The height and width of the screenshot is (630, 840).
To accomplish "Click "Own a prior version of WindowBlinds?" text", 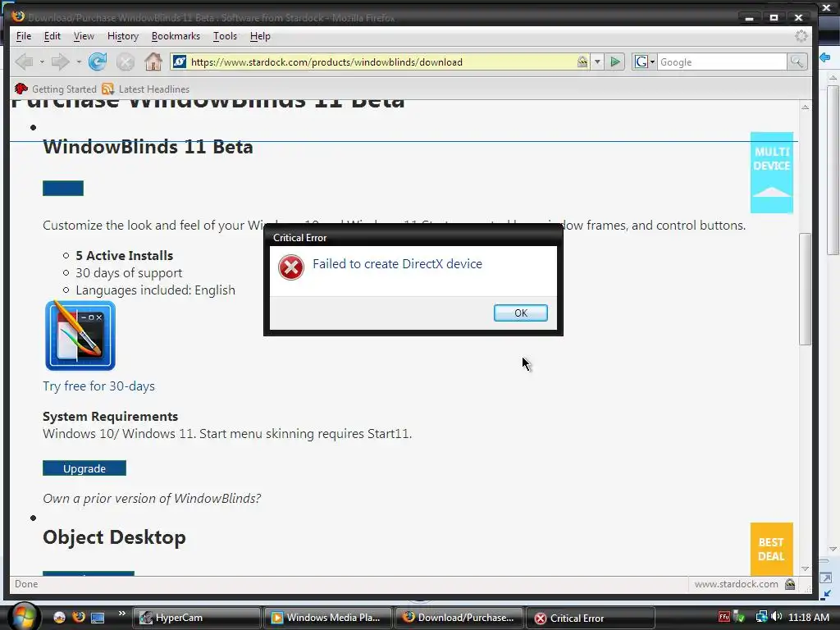I will click(152, 498).
